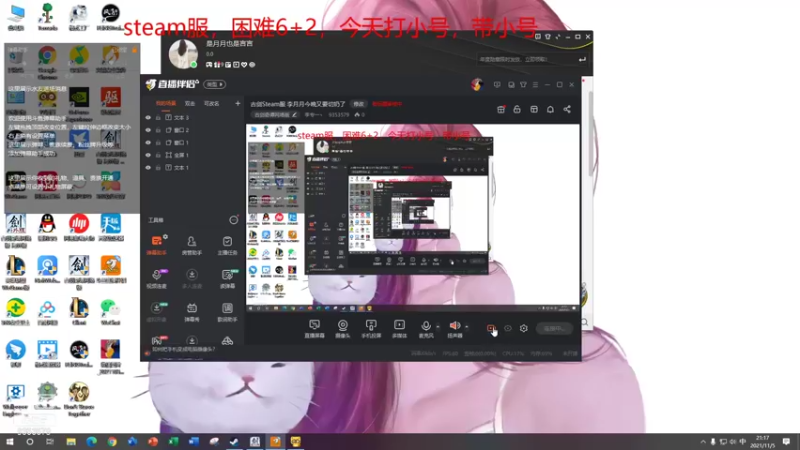Click the red record icon in the bottom bar
This screenshot has width=800, height=450.
tap(491, 328)
